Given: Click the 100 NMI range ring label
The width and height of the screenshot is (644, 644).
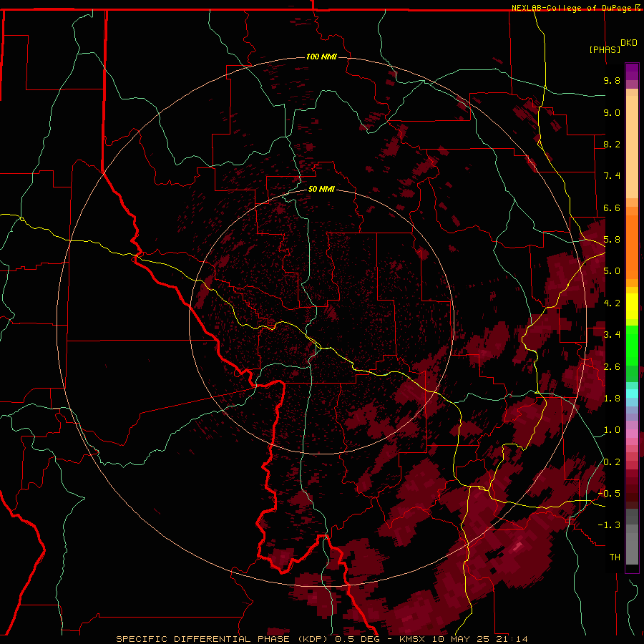Looking at the screenshot, I should [321, 57].
